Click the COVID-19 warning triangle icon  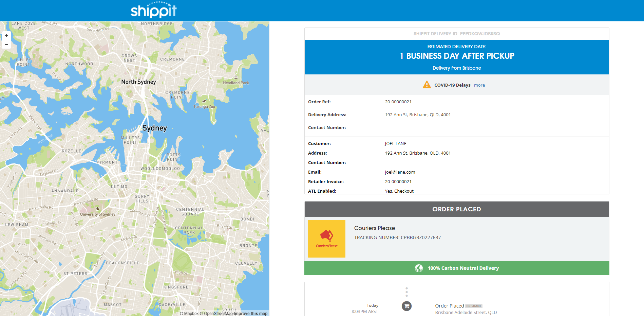click(x=427, y=85)
